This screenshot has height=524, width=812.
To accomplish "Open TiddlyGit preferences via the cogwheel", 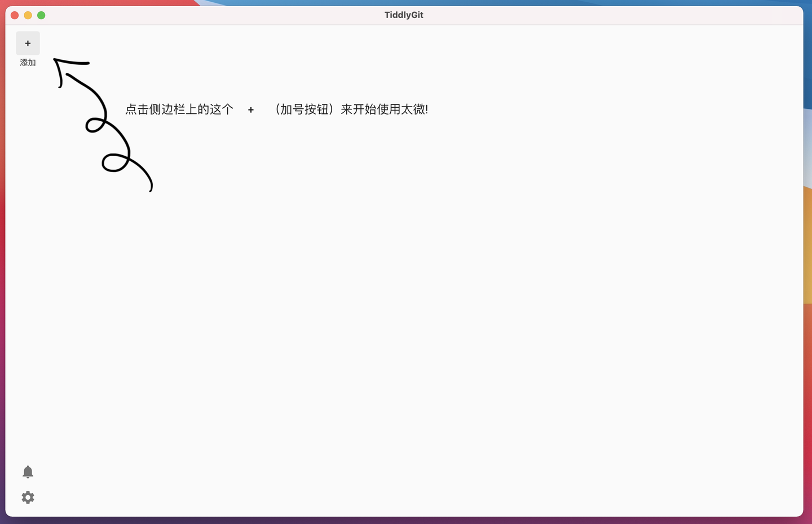I will click(x=28, y=497).
